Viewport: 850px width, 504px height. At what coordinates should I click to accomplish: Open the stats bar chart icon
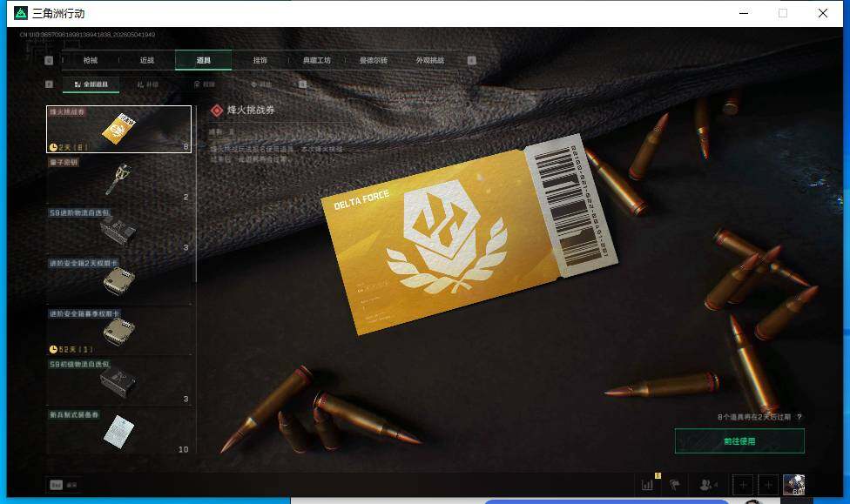point(647,485)
